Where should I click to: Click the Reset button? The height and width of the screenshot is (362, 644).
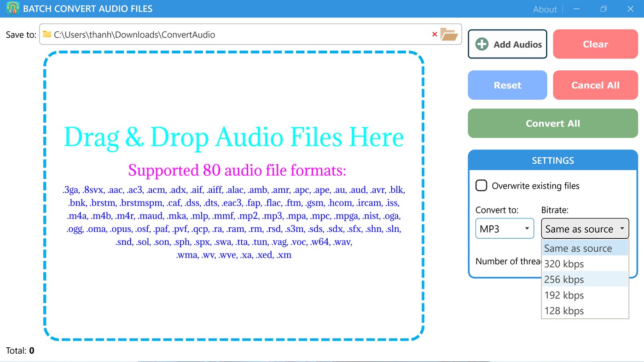(x=507, y=85)
